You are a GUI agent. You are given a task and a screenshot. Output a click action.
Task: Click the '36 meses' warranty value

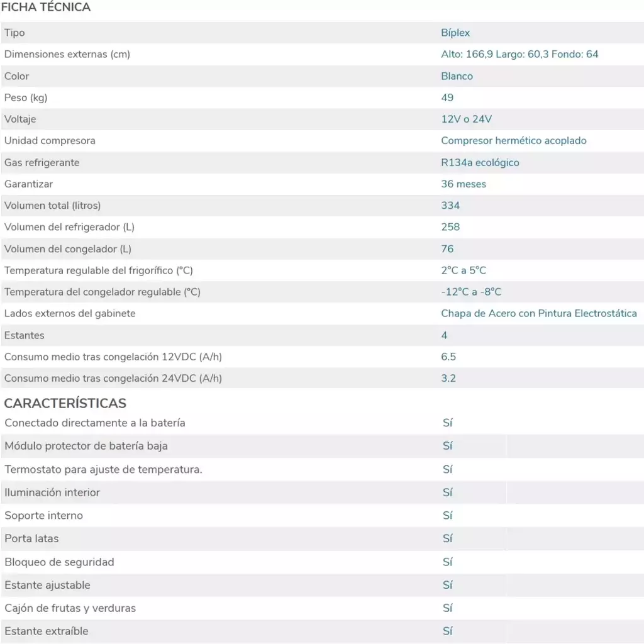pos(464,184)
